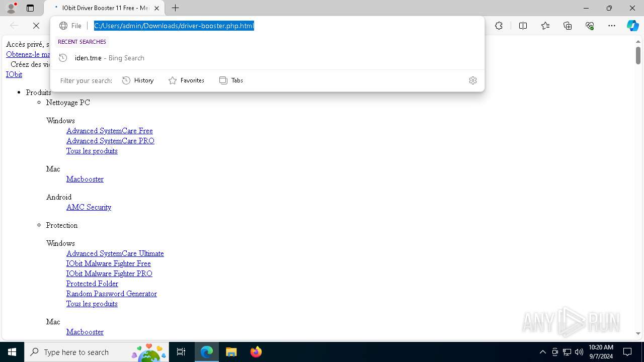Click the File globe icon in address bar

tap(63, 26)
